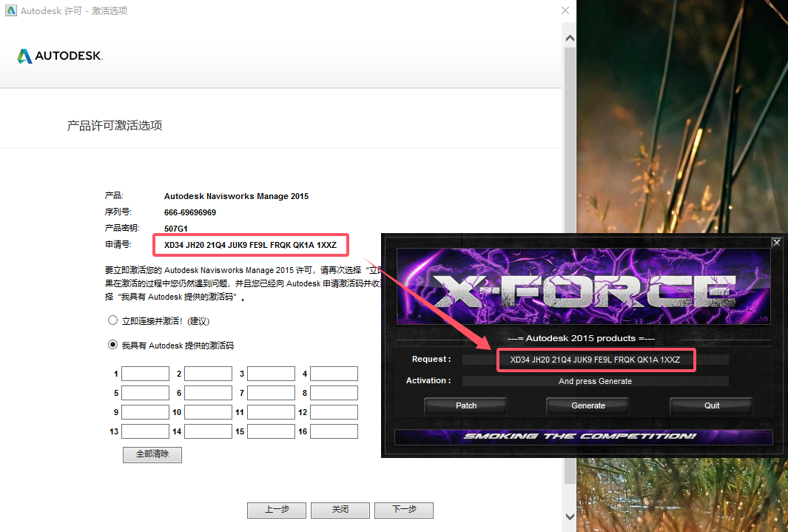This screenshot has width=788, height=532.
Task: Click the Activation text field
Action: pos(595,381)
